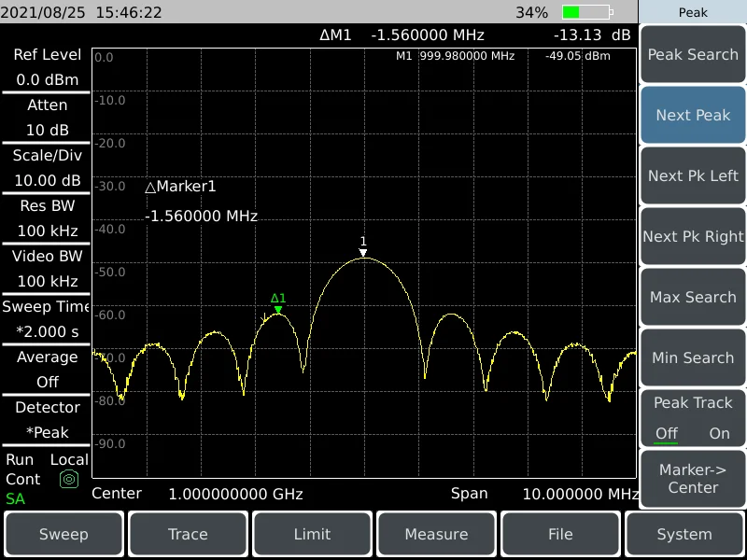Click Next Pk Right
Screen dimensions: 747x560
(693, 236)
